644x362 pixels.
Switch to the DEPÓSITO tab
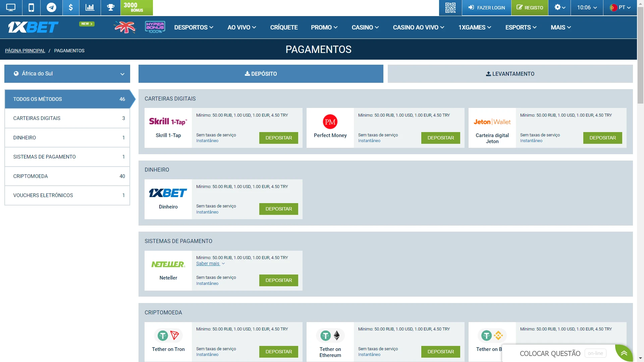(261, 74)
